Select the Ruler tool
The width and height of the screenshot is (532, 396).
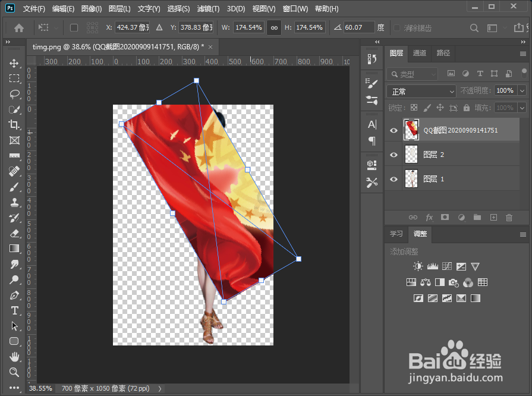(14, 156)
